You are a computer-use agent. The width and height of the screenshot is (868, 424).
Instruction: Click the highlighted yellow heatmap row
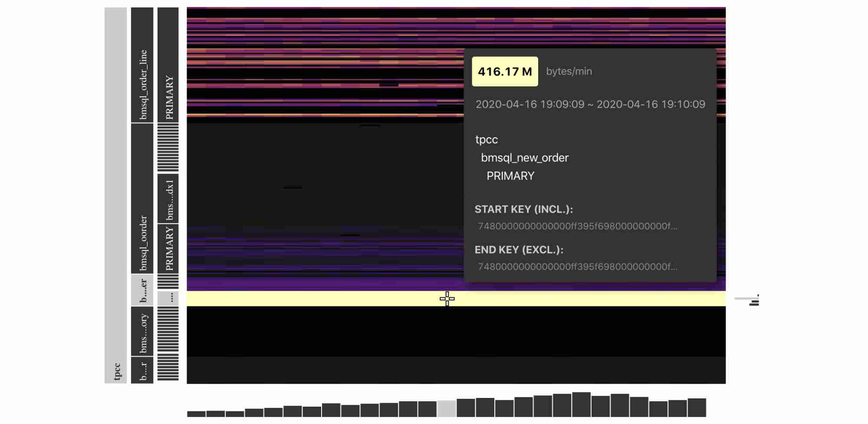coord(456,299)
